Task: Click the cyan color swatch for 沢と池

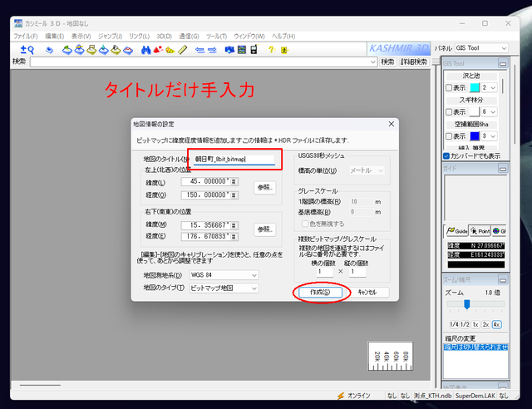Action: click(x=475, y=88)
